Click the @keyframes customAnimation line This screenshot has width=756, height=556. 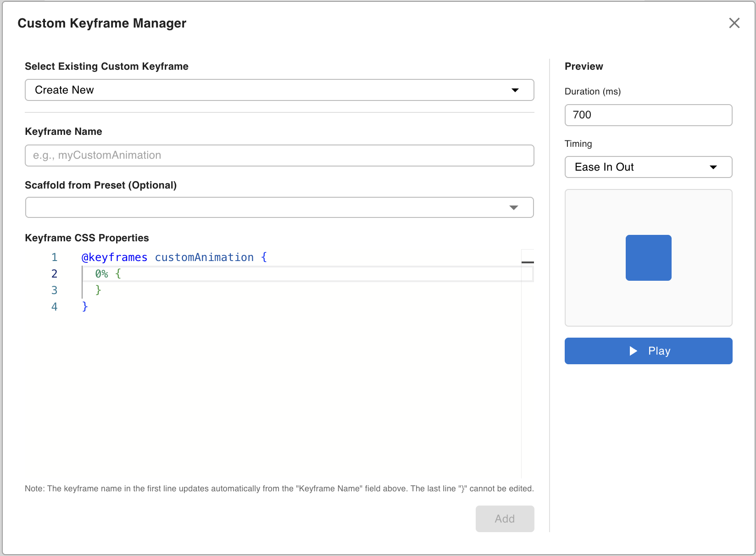click(x=174, y=257)
